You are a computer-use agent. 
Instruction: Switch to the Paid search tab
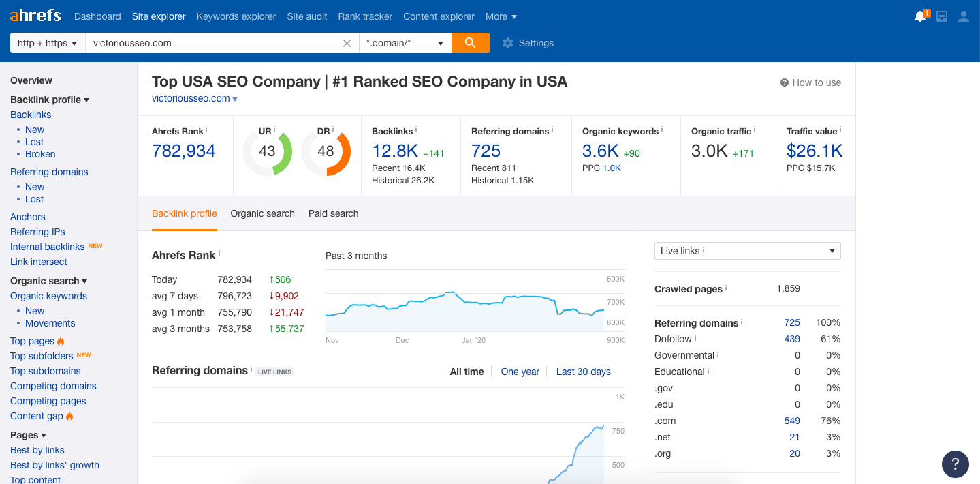333,213
